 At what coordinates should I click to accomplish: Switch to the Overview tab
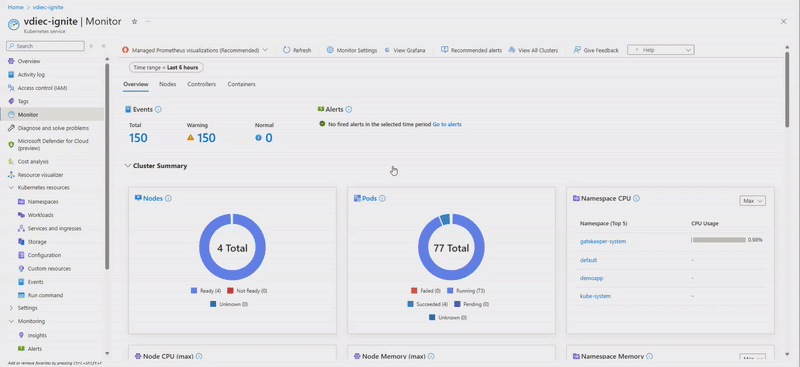[x=136, y=84]
